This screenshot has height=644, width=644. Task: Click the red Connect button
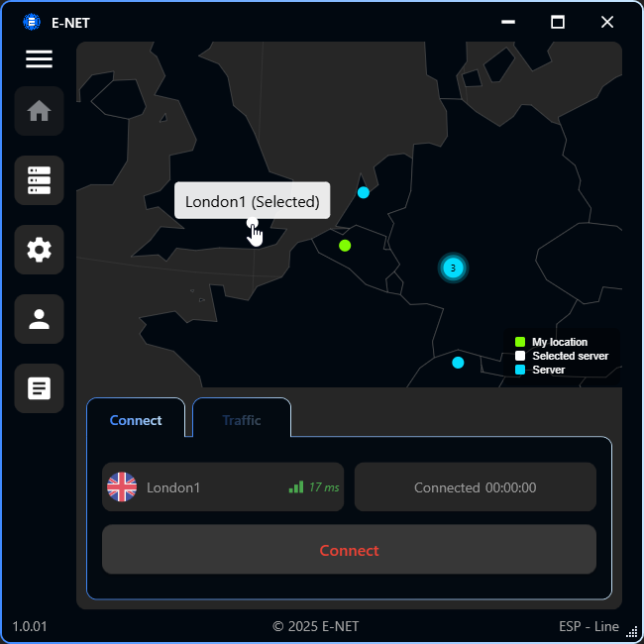(x=349, y=550)
